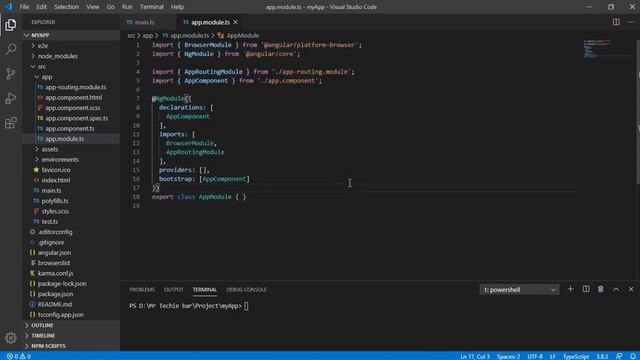Expand the TIMELINE section
Image resolution: width=640 pixels, height=360 pixels.
click(x=43, y=336)
